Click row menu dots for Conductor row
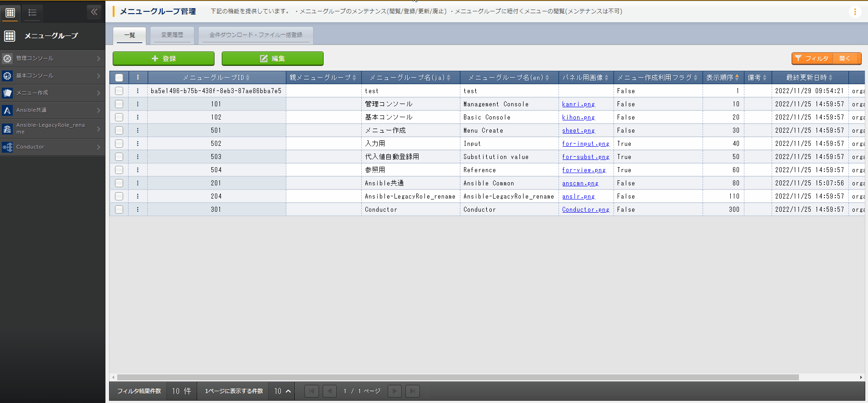868x403 pixels. (x=138, y=209)
